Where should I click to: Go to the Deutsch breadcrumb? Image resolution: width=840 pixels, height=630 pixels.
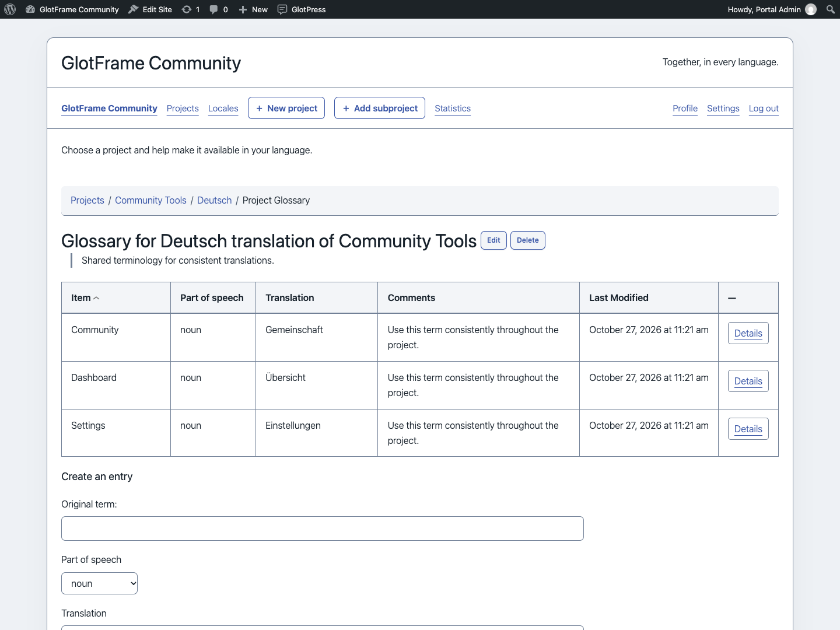[x=215, y=200]
